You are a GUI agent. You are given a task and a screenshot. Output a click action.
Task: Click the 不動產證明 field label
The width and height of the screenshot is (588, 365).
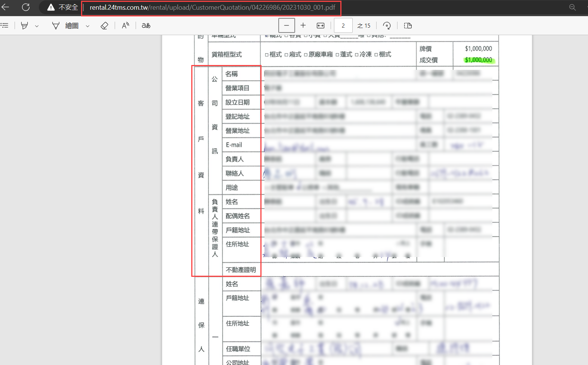(241, 270)
